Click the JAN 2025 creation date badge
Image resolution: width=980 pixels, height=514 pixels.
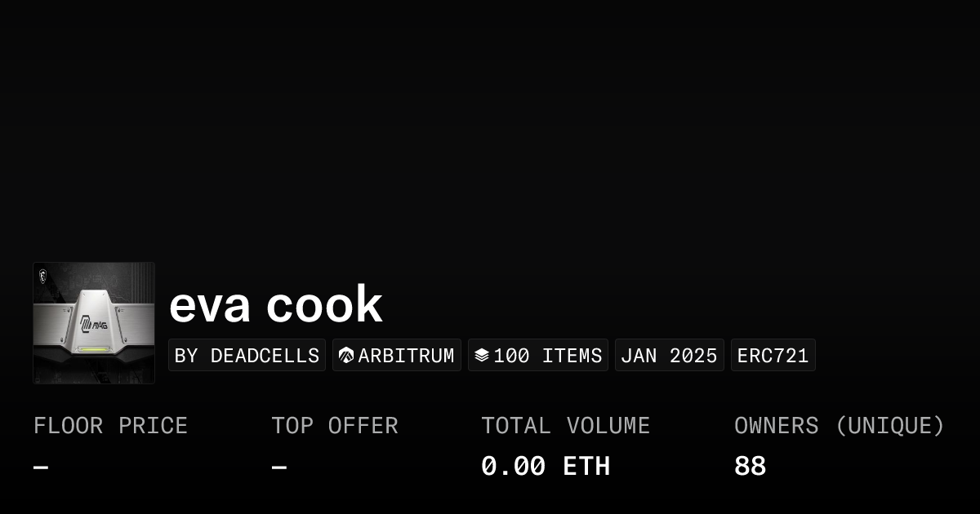[669, 356]
